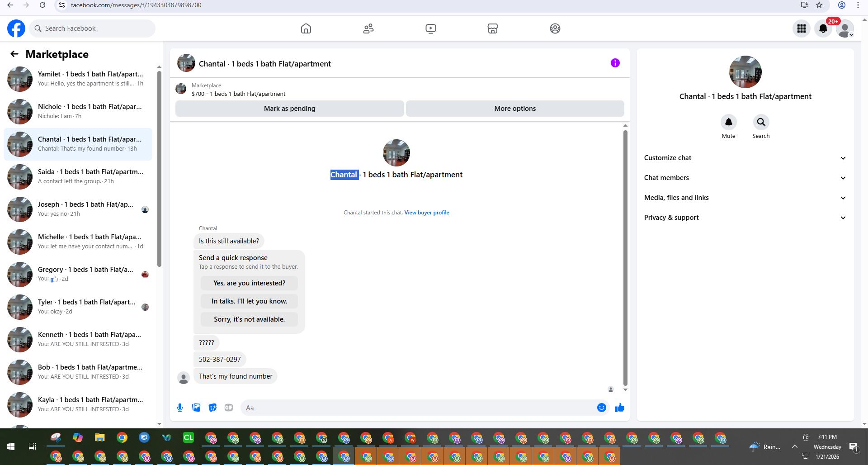Open the emoji picker in message box
The width and height of the screenshot is (868, 465).
601,408
